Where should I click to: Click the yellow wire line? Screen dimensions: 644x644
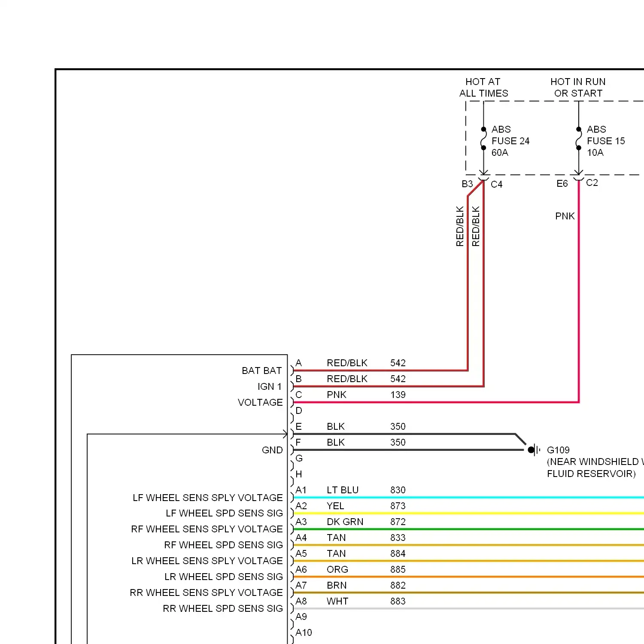coord(468,513)
